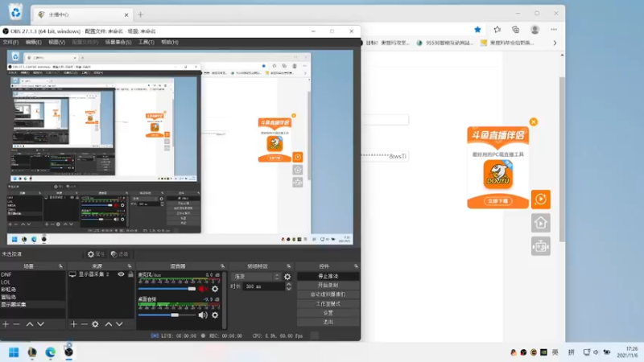Screen dimensions: 644x362
Task: Open Edge favorites list icon
Action: pyautogui.click(x=497, y=30)
